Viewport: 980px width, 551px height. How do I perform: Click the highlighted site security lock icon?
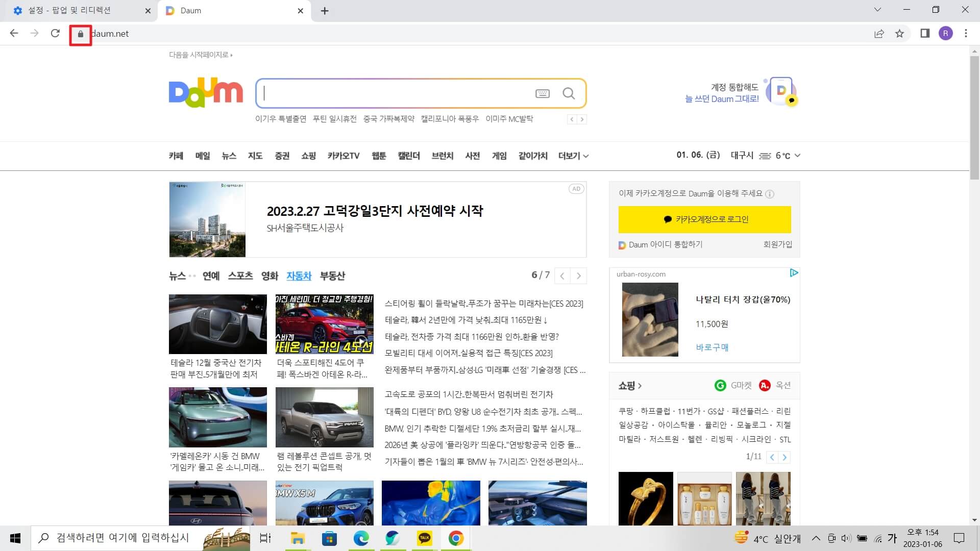pyautogui.click(x=80, y=34)
